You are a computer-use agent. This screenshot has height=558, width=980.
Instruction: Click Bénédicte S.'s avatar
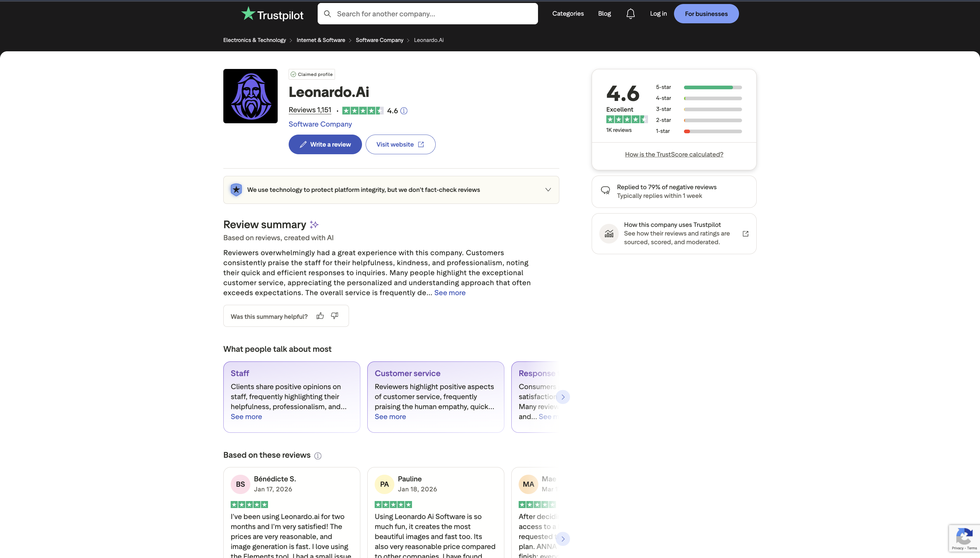tap(240, 484)
